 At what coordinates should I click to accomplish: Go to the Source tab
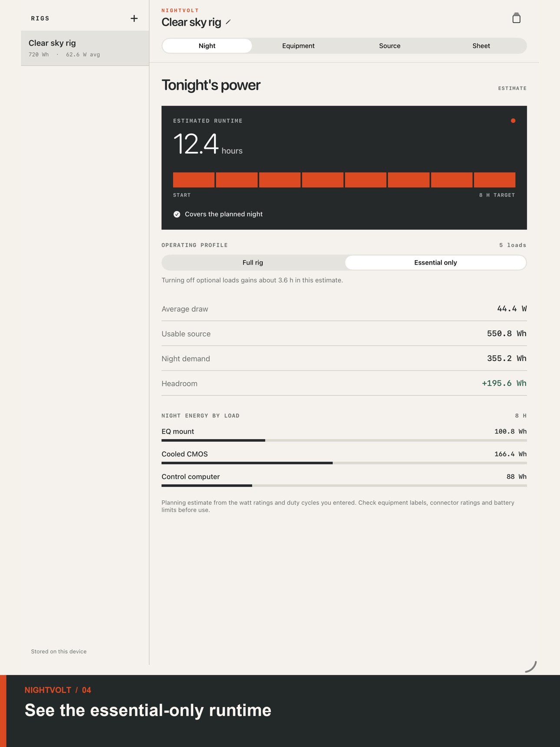[390, 46]
